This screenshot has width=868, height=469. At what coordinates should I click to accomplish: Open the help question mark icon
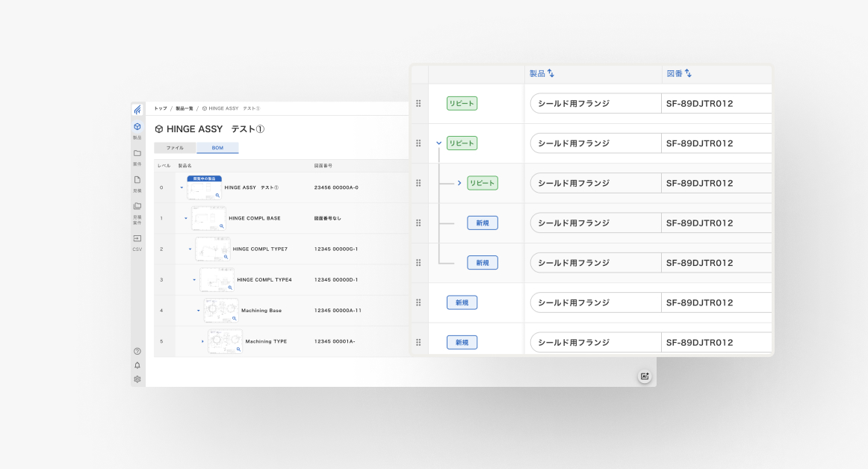tap(137, 351)
